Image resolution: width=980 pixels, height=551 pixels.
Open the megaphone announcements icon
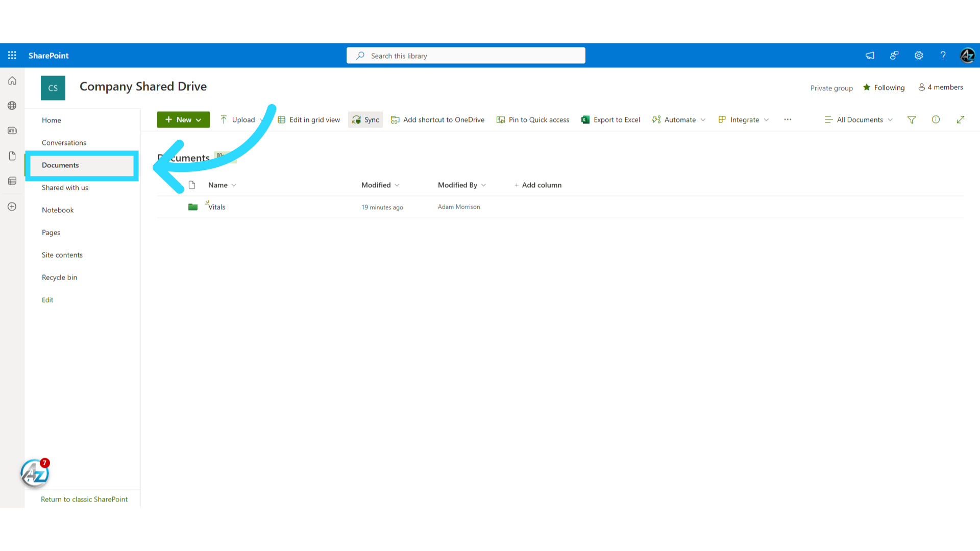pos(870,56)
